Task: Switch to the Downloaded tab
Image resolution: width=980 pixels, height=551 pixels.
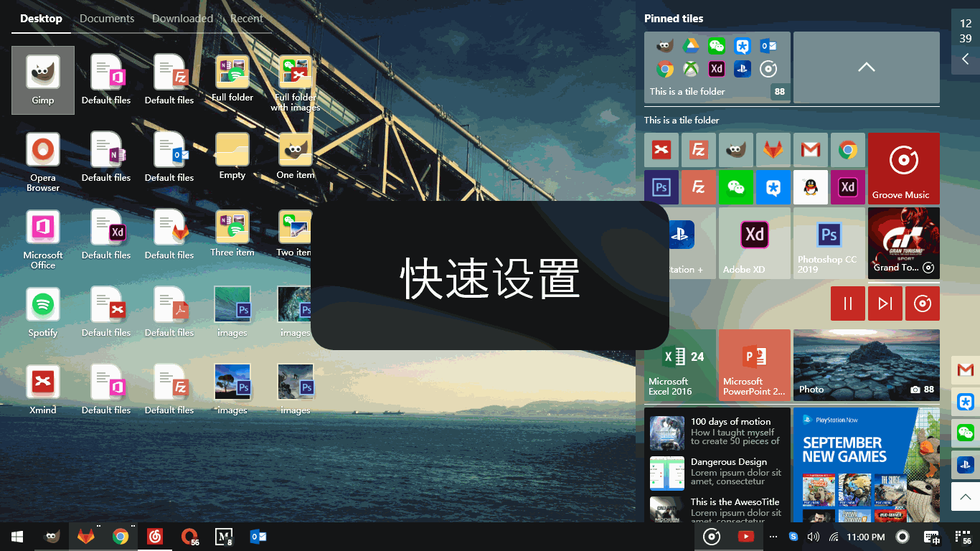Action: click(182, 19)
